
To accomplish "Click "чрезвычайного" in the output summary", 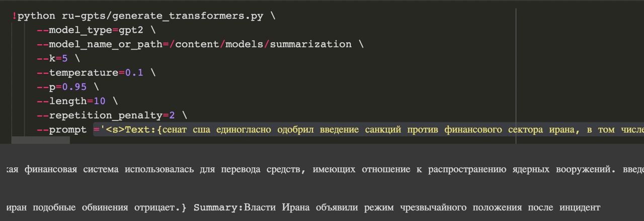I will click(x=434, y=207).
